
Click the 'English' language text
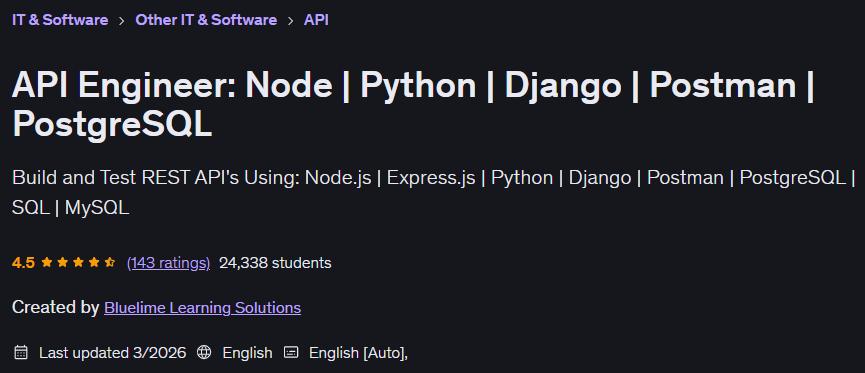pos(247,353)
